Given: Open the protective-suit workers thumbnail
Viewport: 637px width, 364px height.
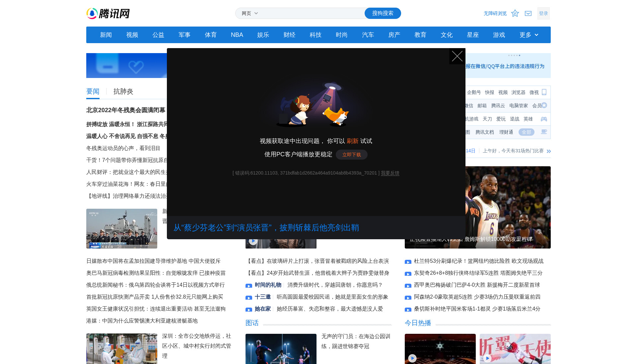Looking at the screenshot, I should pyautogui.click(x=122, y=349).
